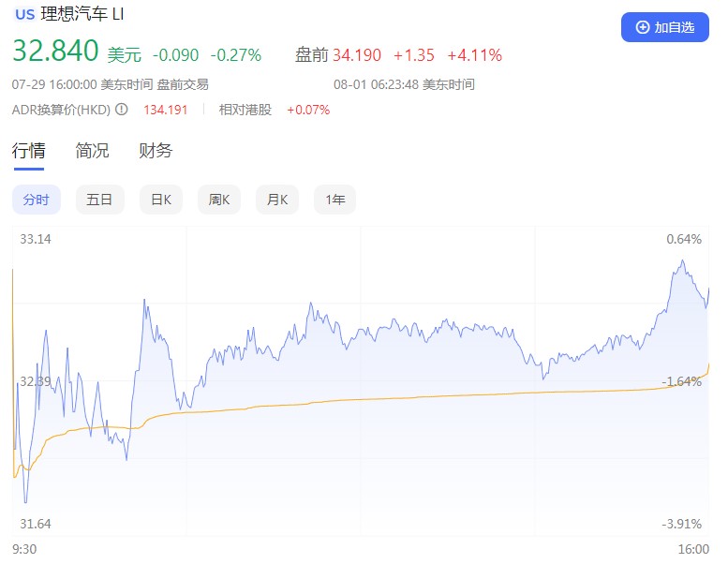Screen dimensions: 728x564
Task: Click the 盘前 label
Action: coord(312,55)
